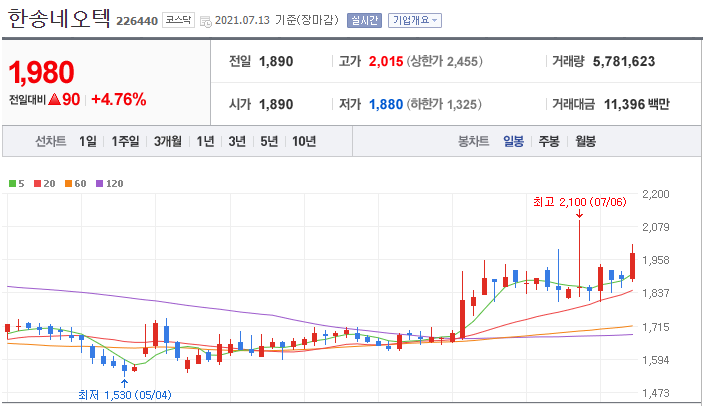703x406 pixels.
Task: Click the 거래대금 value 11,396 백만
Action: (637, 104)
